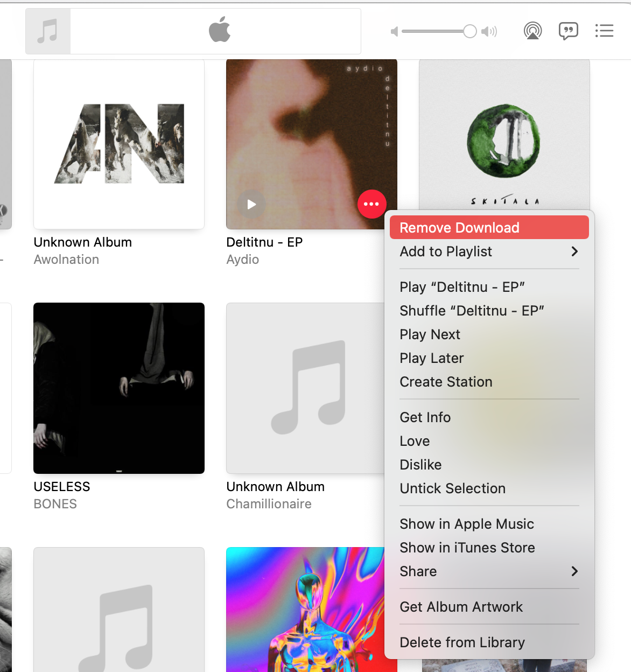Image resolution: width=631 pixels, height=672 pixels.
Task: Open Chamillionaire Unknown Album placeholder cover
Action: pos(306,388)
